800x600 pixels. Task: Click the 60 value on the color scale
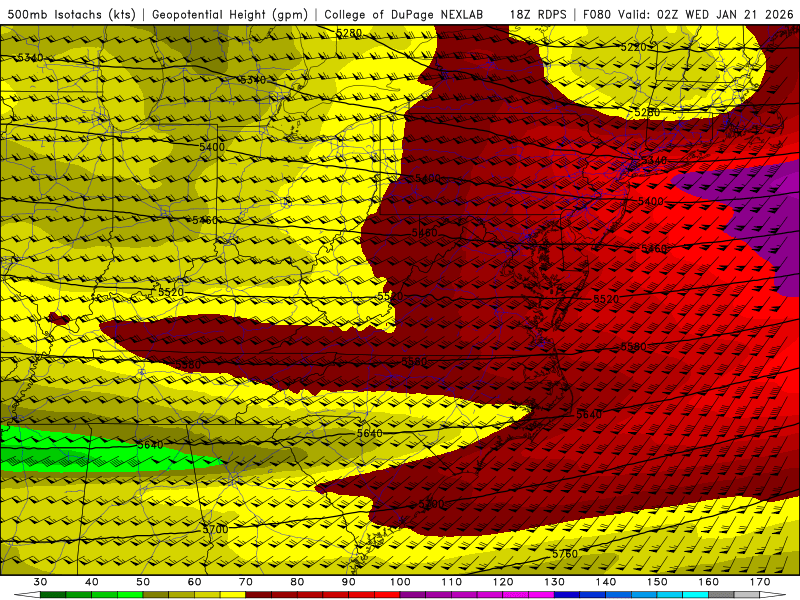[x=194, y=582]
